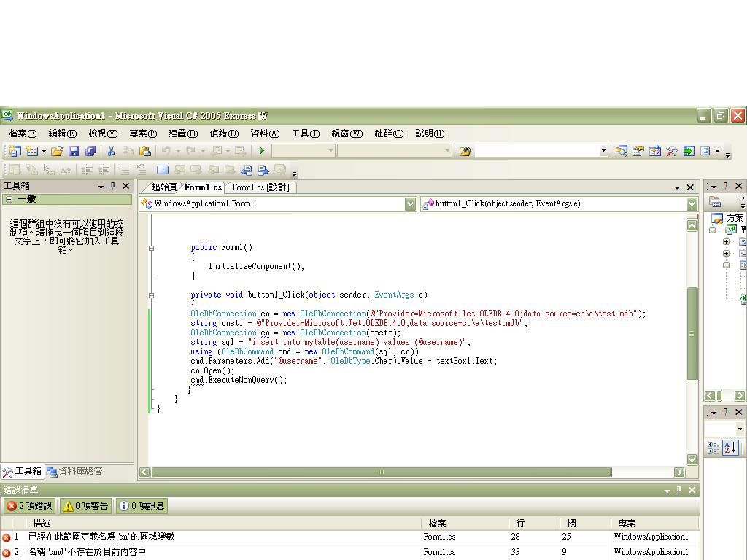Click the Open File folder icon

(x=57, y=151)
